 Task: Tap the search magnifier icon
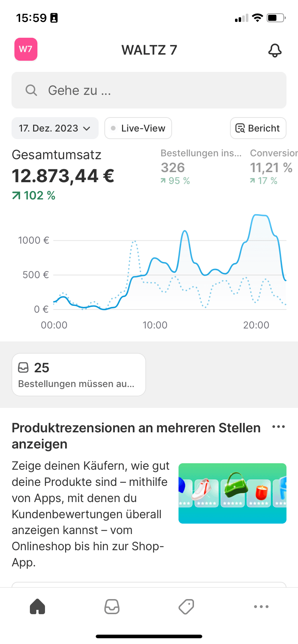(31, 90)
